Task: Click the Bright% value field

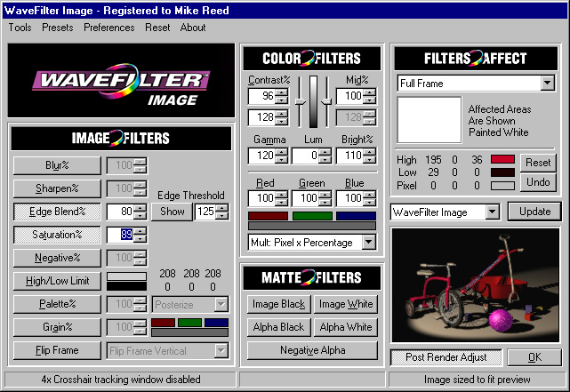Action: coord(350,156)
